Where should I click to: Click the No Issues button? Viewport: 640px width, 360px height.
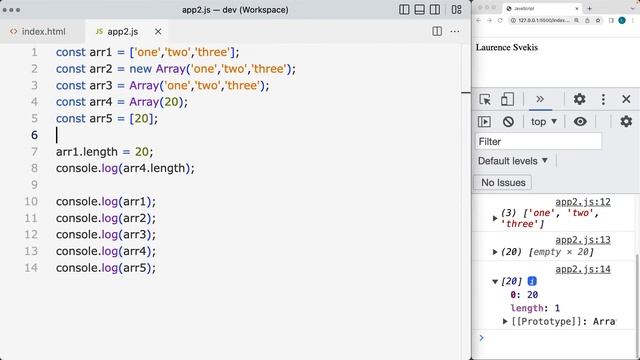tap(503, 182)
